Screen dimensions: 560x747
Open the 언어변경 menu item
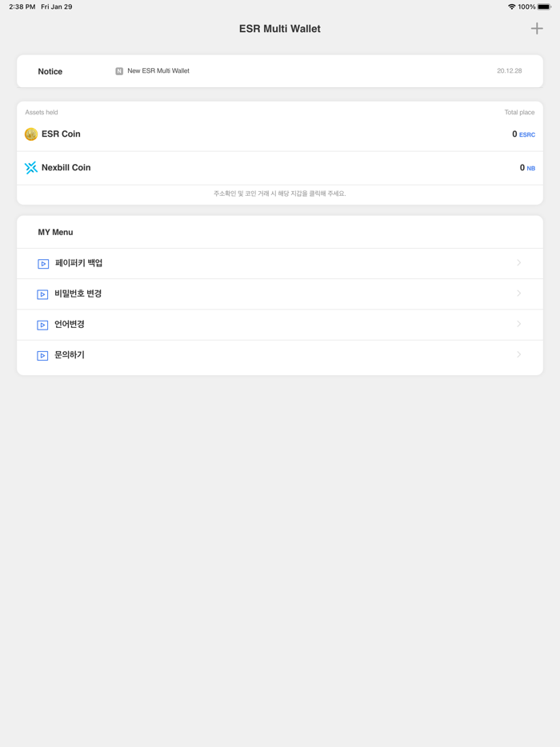[68, 324]
